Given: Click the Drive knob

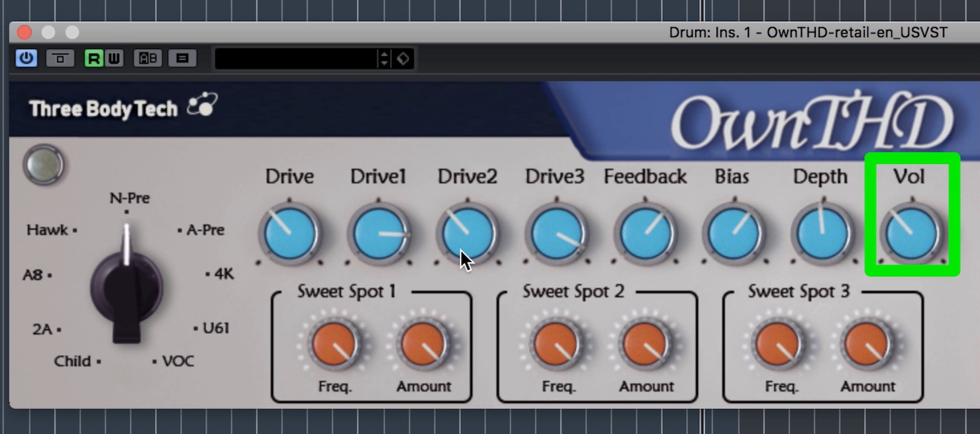Looking at the screenshot, I should [x=289, y=233].
